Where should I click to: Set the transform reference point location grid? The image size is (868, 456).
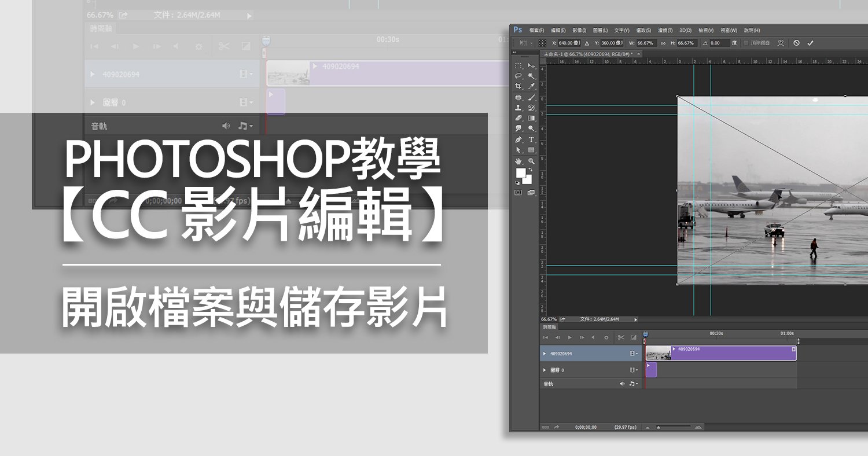[x=542, y=43]
